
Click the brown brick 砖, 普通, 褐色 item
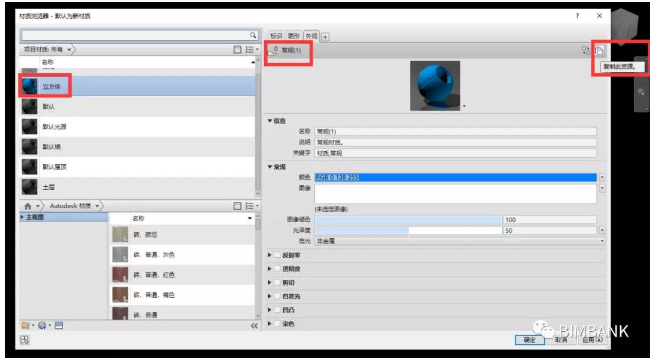[182, 295]
